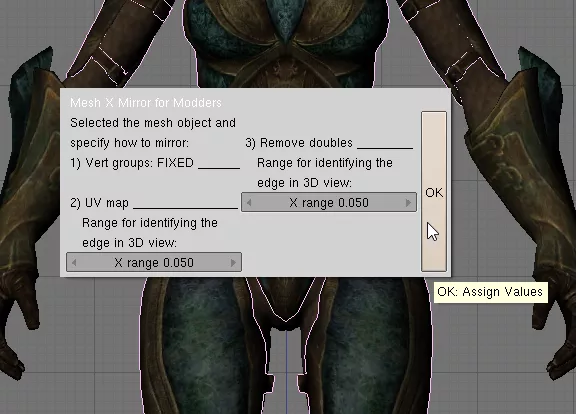Click the Mesh X Mirror for Modders title

point(146,102)
